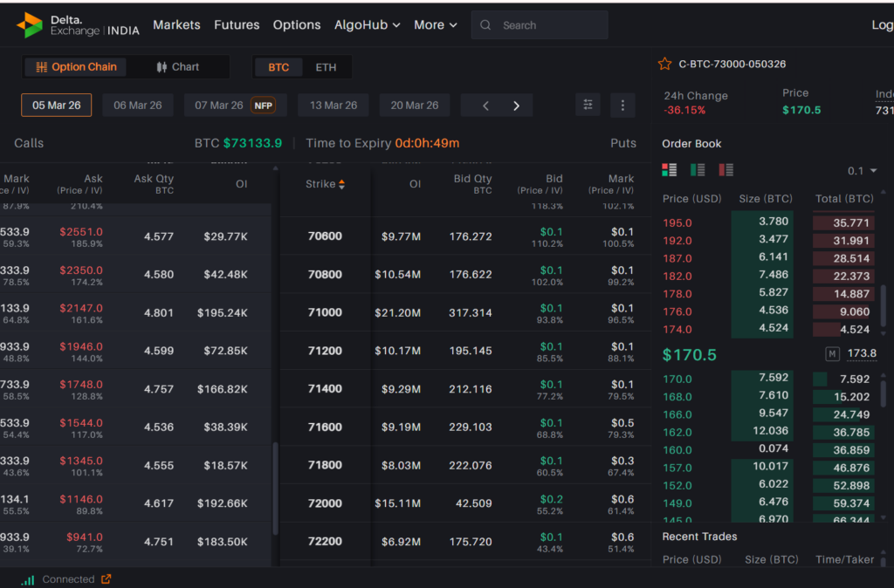Click the mark price M badge
The image size is (894, 588).
(x=833, y=353)
